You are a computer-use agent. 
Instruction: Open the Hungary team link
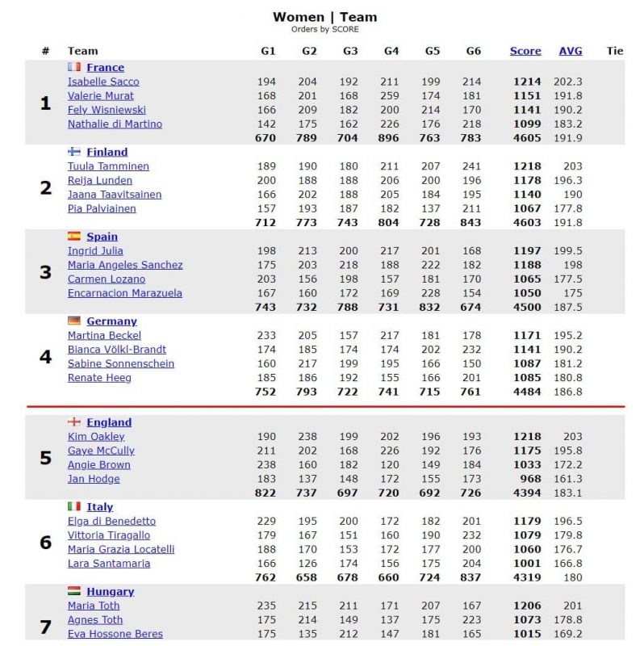coord(111,592)
